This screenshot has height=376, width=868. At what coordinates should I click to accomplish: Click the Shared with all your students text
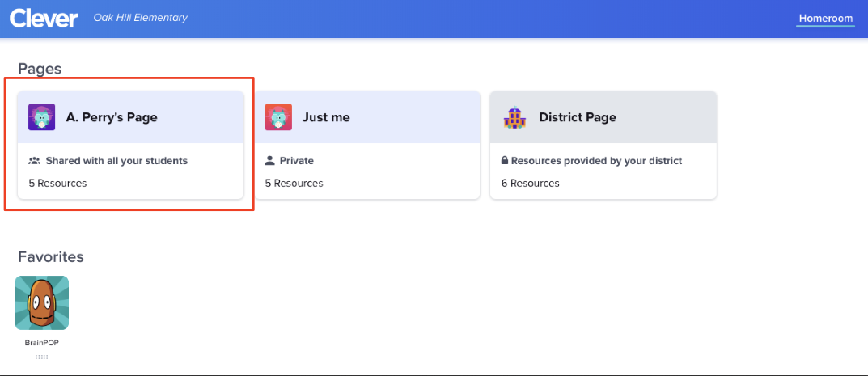pos(116,161)
